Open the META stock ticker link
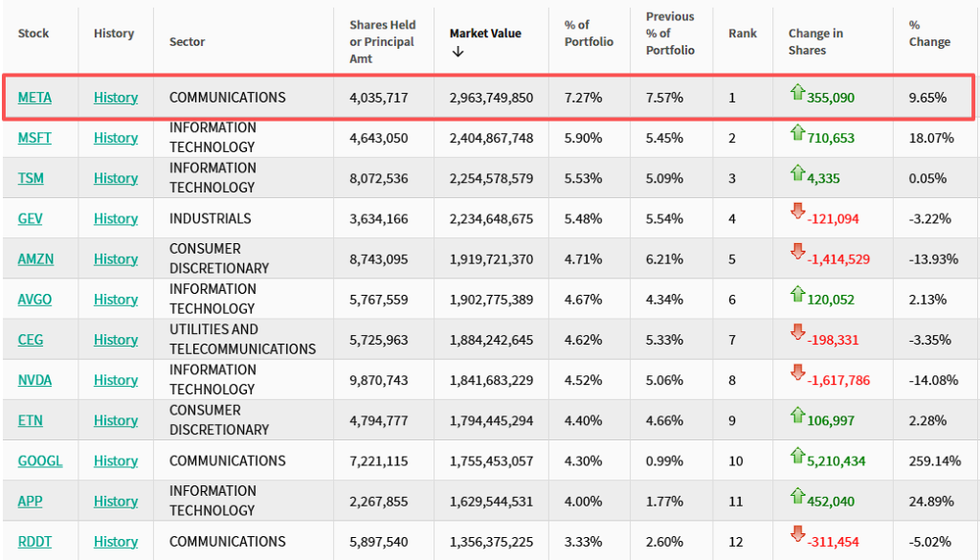This screenshot has height=560, width=980. click(34, 98)
